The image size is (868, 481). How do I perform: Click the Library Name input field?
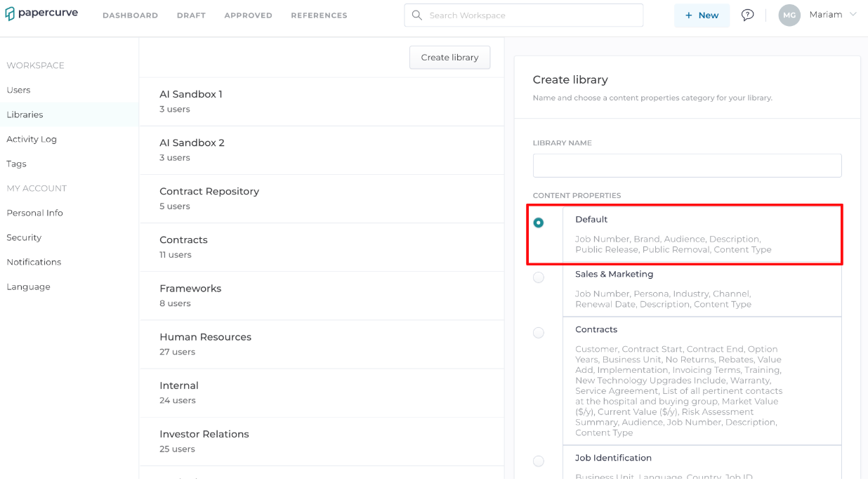tap(687, 166)
